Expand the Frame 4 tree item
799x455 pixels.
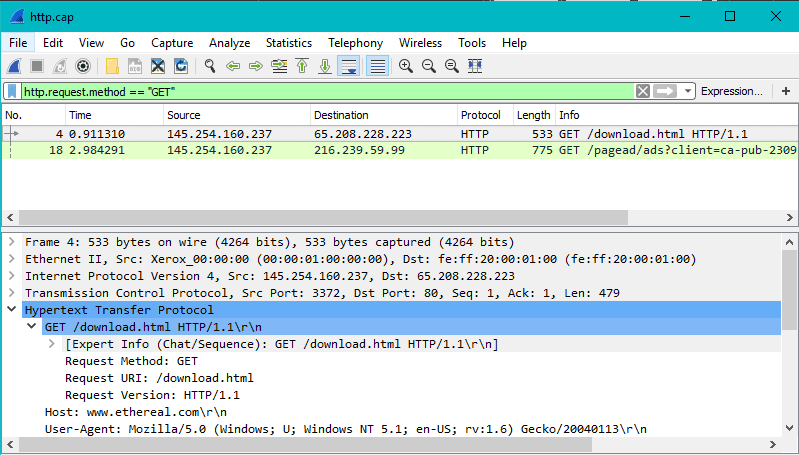[x=12, y=242]
